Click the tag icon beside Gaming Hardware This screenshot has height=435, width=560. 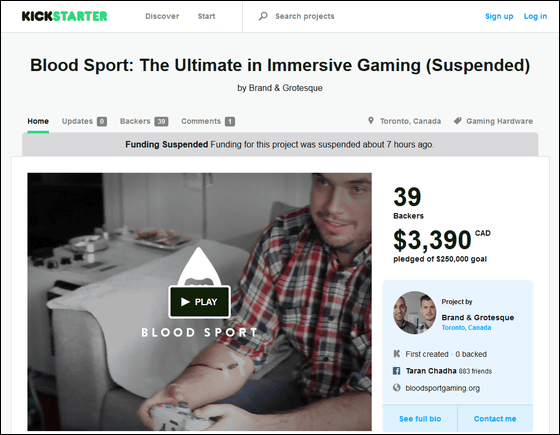(458, 121)
